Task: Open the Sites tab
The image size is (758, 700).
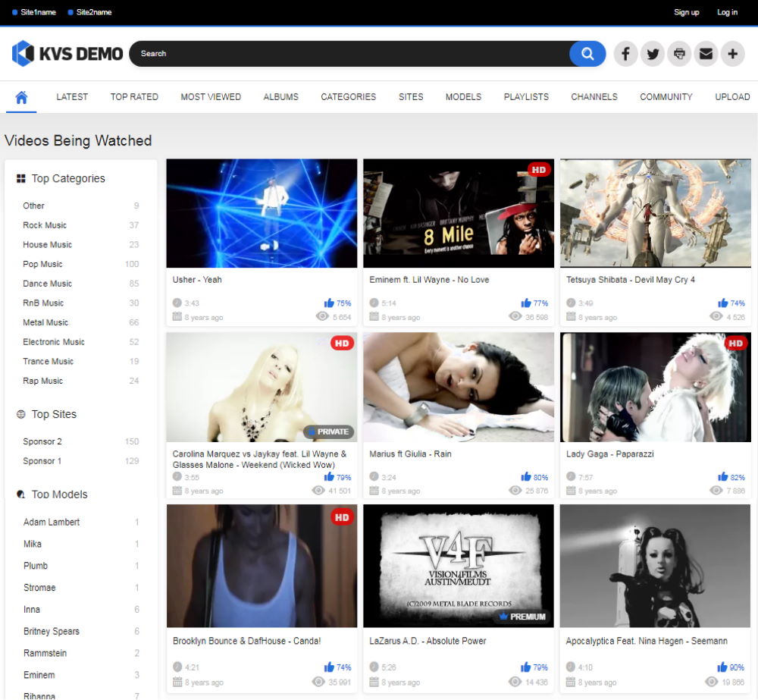Action: (411, 97)
